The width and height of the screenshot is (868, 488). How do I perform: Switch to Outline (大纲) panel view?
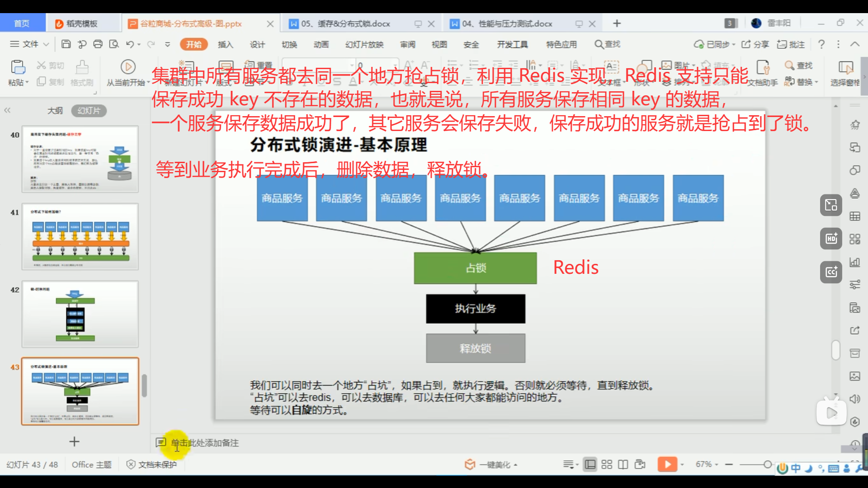point(55,111)
